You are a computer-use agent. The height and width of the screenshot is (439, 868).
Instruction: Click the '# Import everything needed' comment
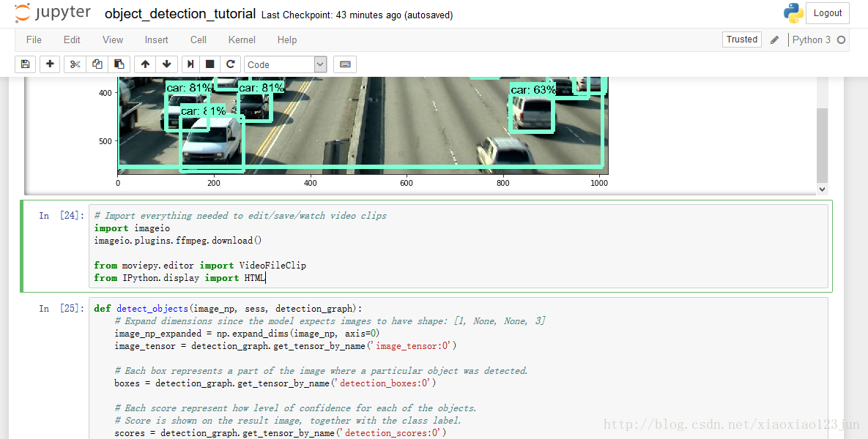pyautogui.click(x=240, y=216)
